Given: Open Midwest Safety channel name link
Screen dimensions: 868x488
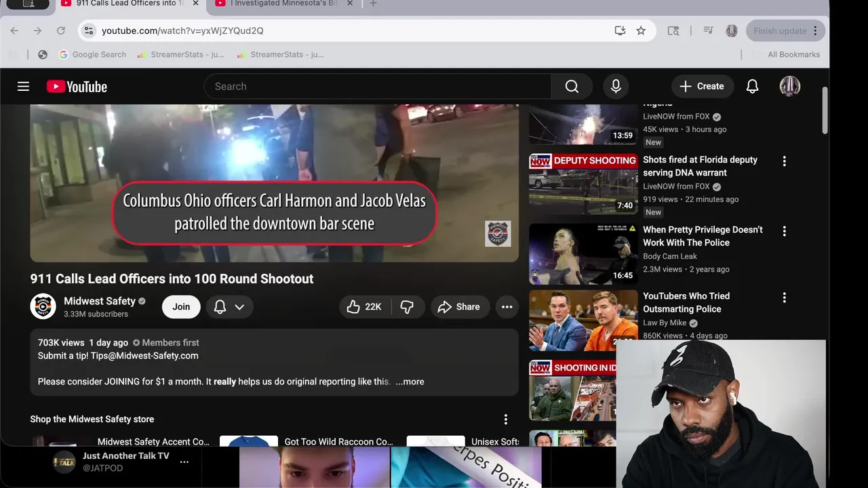Looking at the screenshot, I should coord(100,301).
